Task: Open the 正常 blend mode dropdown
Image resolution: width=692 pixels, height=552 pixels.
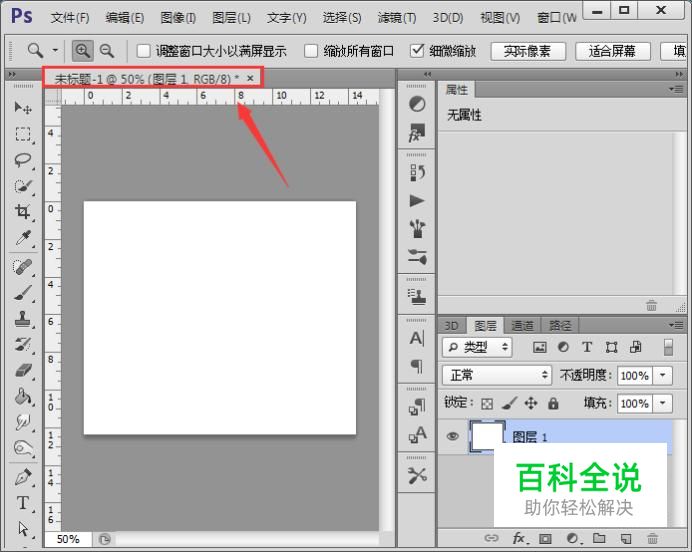Action: coord(497,375)
